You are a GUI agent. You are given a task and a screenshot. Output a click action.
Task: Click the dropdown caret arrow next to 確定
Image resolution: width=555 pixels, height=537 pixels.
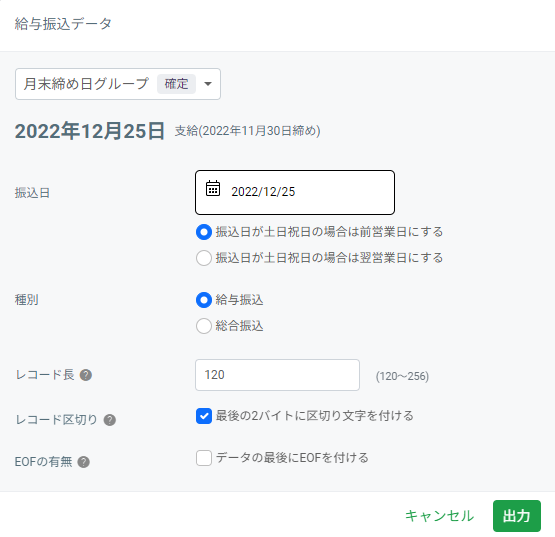pyautogui.click(x=208, y=84)
